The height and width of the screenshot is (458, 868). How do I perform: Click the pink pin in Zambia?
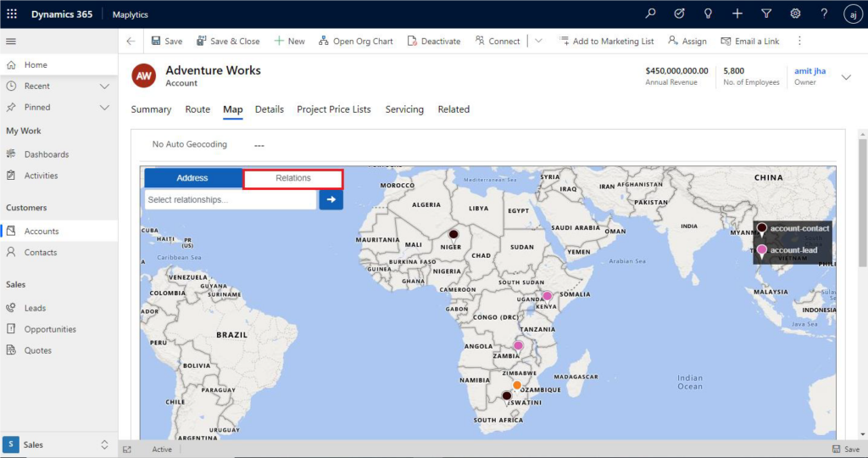[x=518, y=347]
